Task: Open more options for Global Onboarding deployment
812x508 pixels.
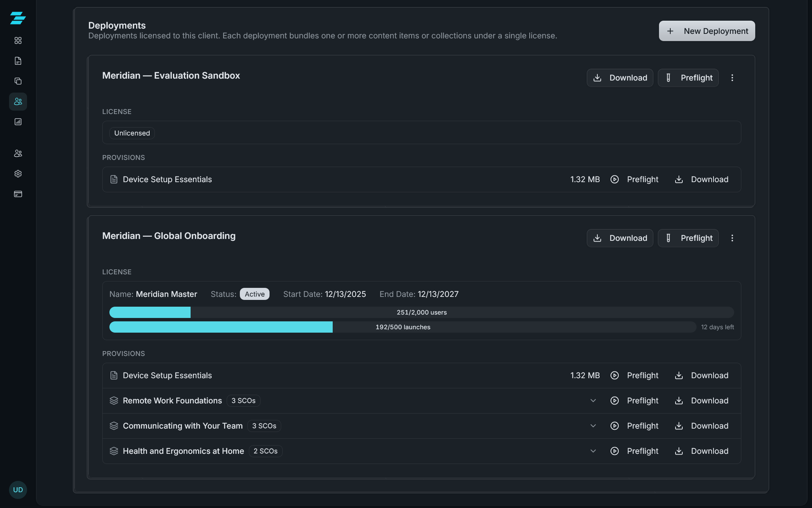Action: pyautogui.click(x=732, y=238)
